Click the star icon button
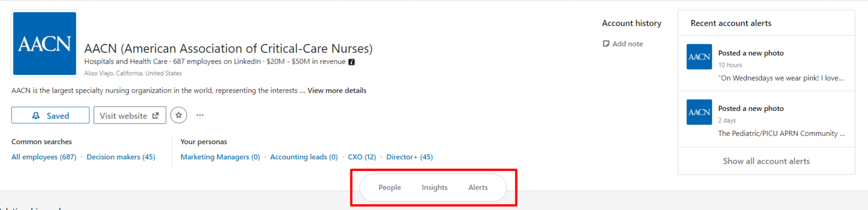 coord(178,115)
